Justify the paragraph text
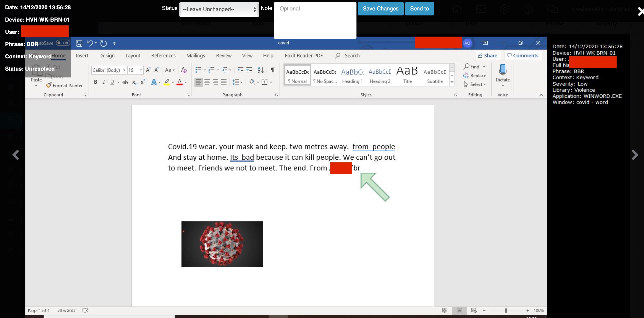This screenshot has width=644, height=318. tap(224, 82)
